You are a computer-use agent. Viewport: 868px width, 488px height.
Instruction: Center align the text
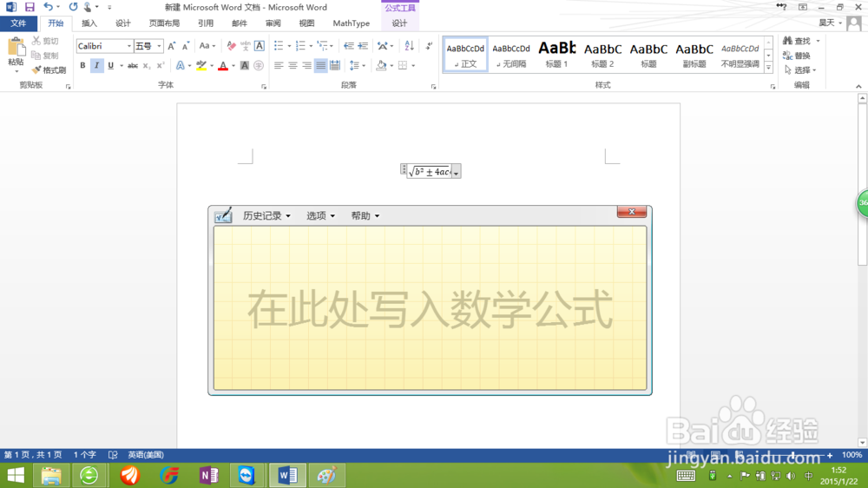[293, 65]
